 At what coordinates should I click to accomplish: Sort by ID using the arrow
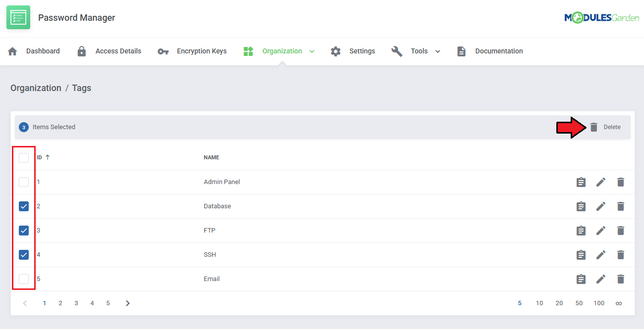click(x=48, y=157)
